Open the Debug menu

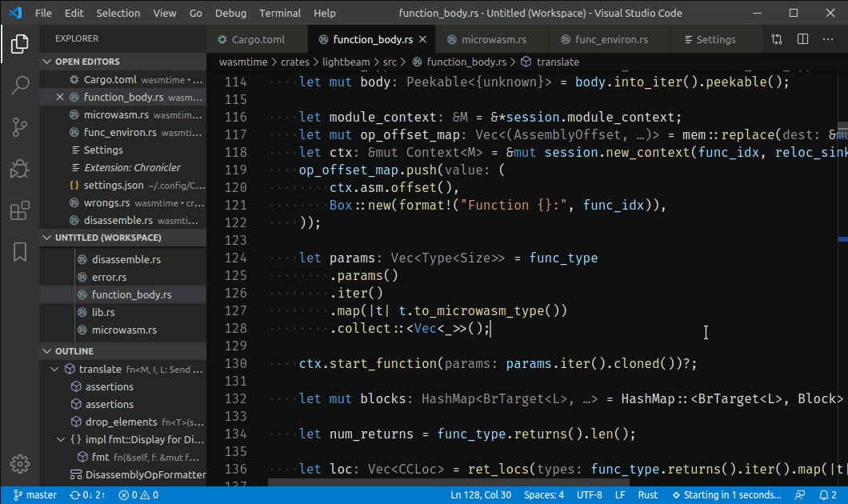[230, 13]
